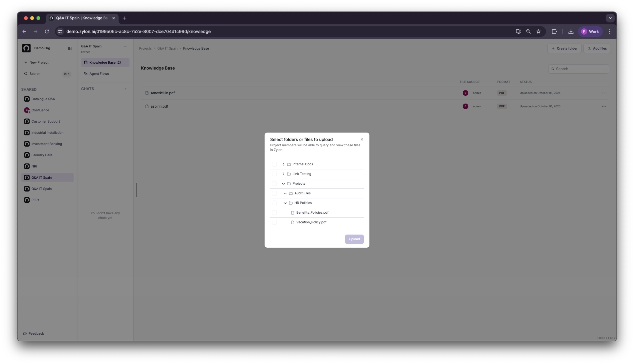Collapse the sidebar with the panel icon
The height and width of the screenshot is (364, 634).
point(70,48)
